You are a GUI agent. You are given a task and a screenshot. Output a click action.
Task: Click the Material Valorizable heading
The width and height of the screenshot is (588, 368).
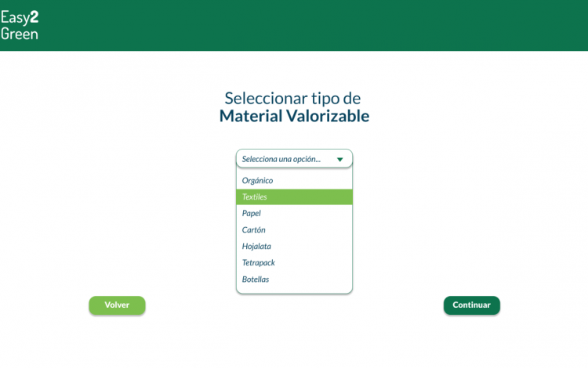[x=294, y=116]
